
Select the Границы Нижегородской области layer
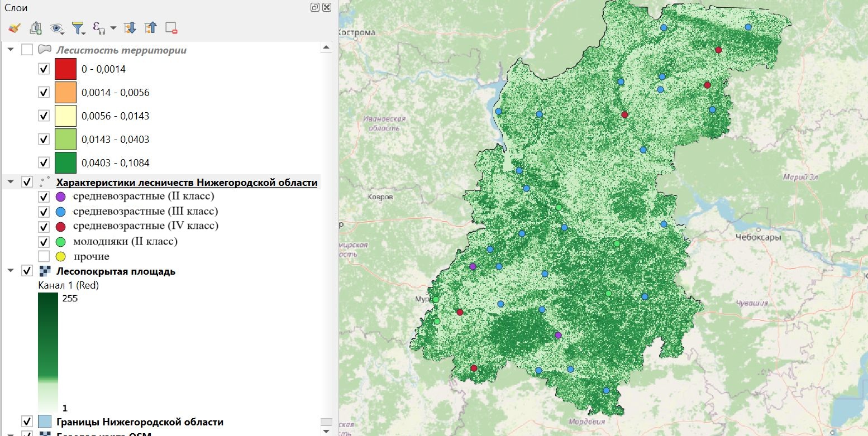(140, 422)
